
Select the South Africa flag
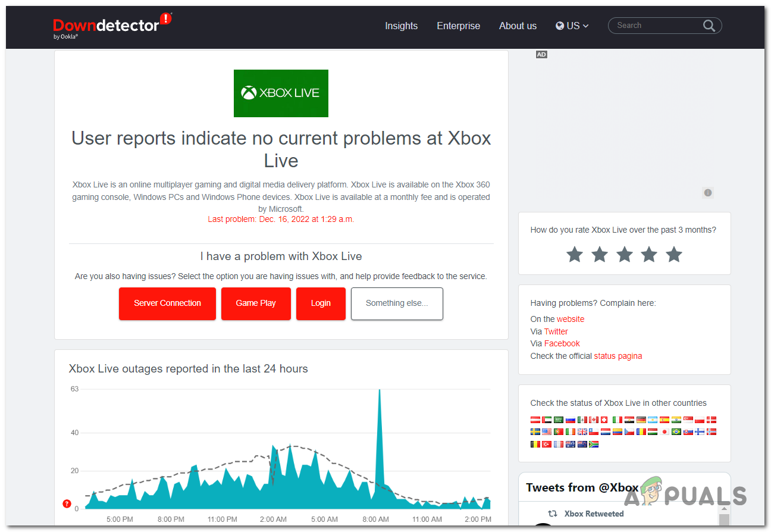[594, 444]
